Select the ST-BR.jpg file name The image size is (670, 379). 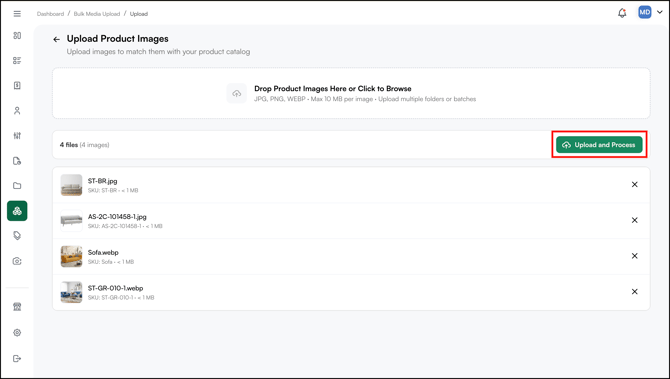103,181
